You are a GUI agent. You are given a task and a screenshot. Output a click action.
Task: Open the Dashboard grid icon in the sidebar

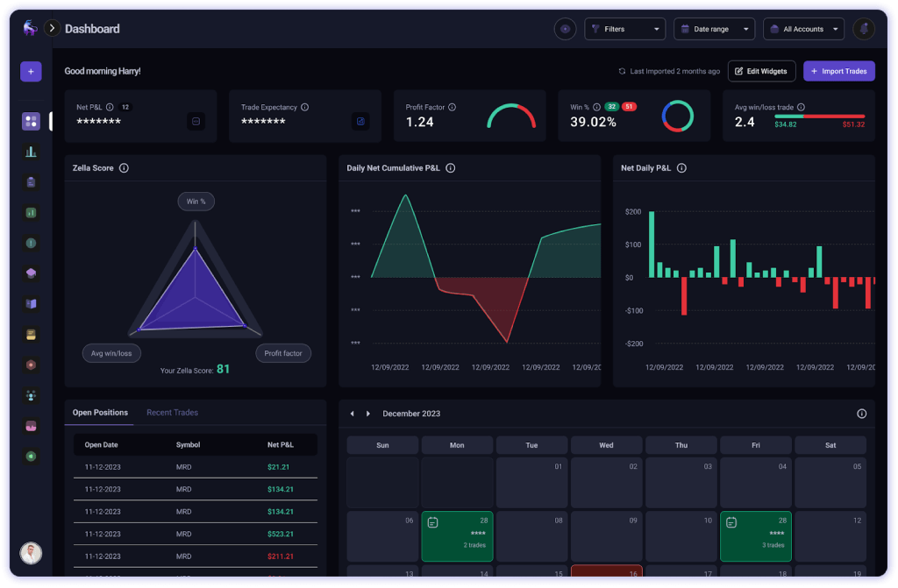click(x=31, y=122)
